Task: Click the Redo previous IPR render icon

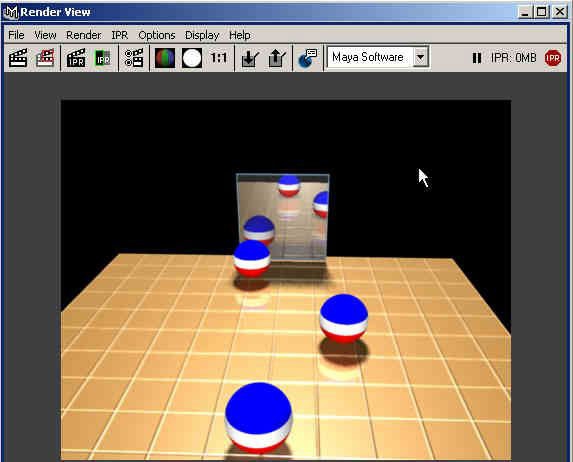Action: [76, 58]
